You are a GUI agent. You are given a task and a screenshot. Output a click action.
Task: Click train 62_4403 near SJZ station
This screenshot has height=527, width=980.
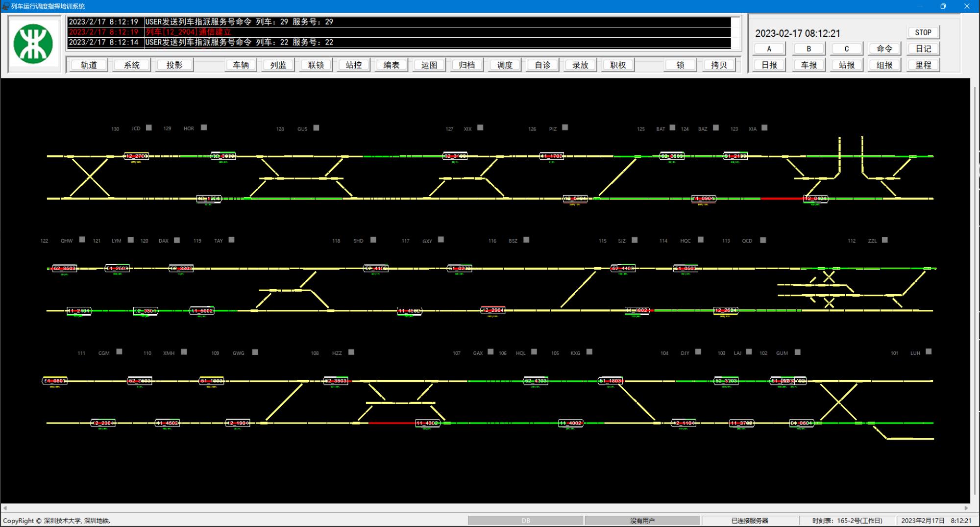(623, 268)
